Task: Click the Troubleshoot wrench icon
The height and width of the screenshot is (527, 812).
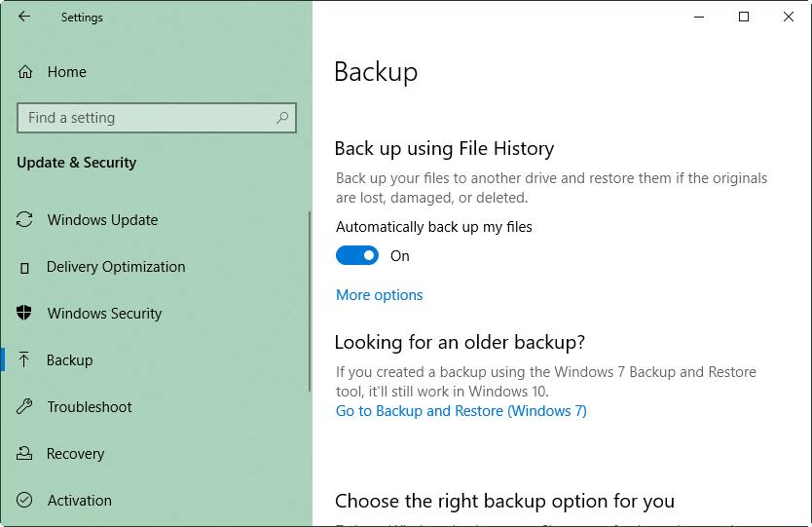Action: 25,407
